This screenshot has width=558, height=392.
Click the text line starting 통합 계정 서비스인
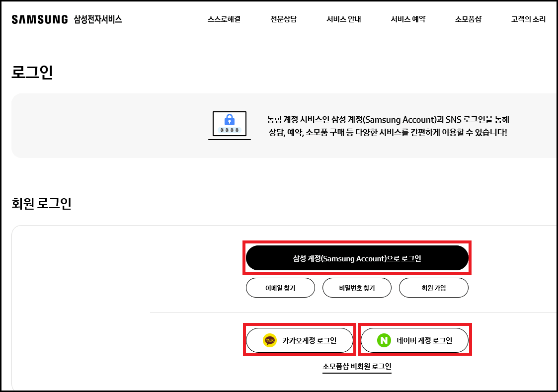[x=388, y=120]
